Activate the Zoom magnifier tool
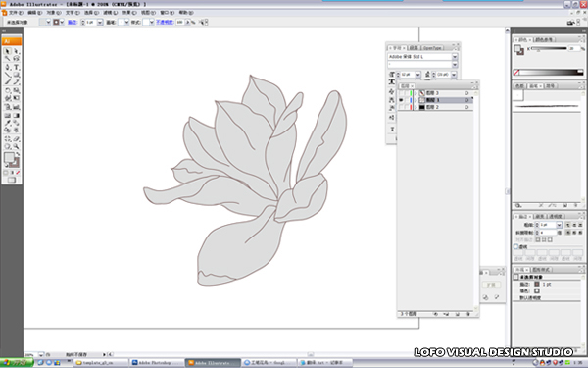The height and width of the screenshot is (368, 588). (x=16, y=146)
